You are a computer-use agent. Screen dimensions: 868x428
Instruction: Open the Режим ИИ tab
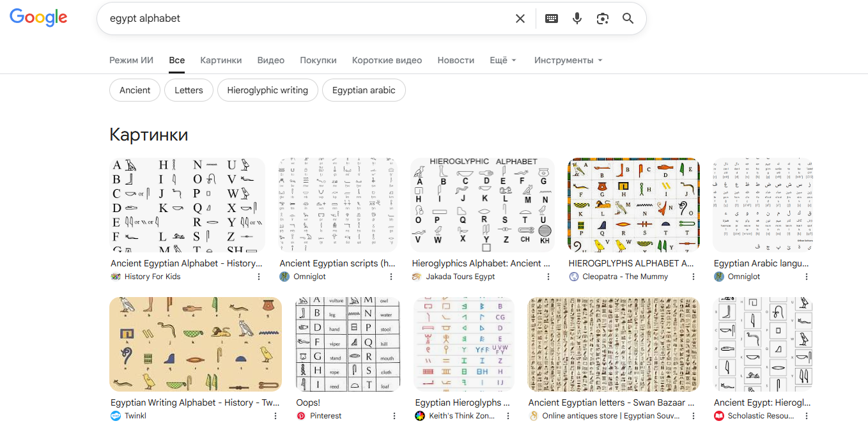point(131,60)
